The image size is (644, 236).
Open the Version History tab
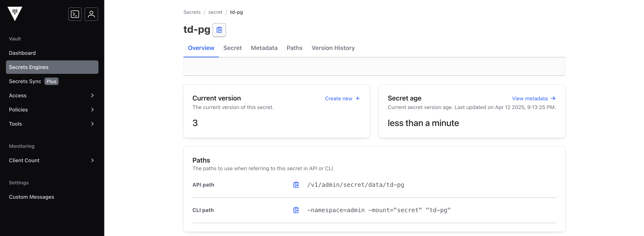[333, 48]
